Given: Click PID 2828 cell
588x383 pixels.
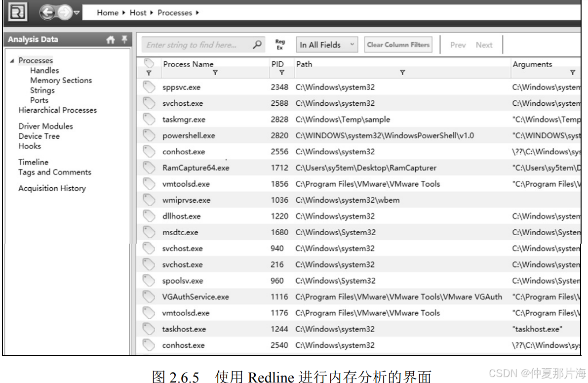Looking at the screenshot, I should tap(279, 120).
